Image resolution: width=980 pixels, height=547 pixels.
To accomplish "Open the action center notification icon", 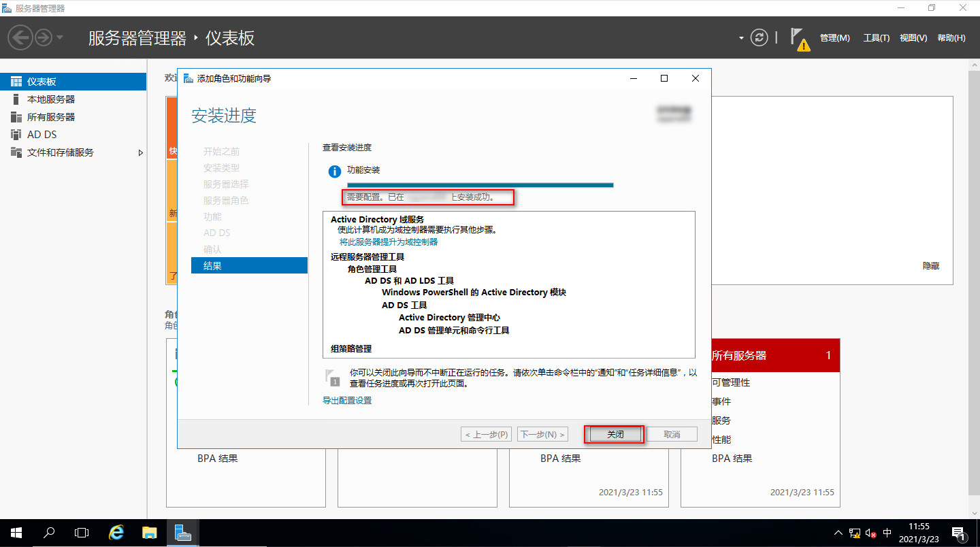I will (958, 533).
